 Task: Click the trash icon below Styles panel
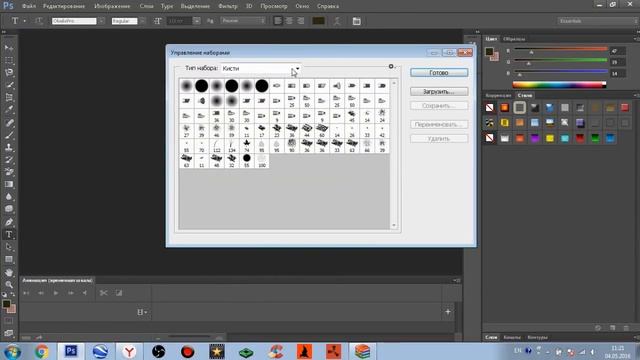pos(626,328)
